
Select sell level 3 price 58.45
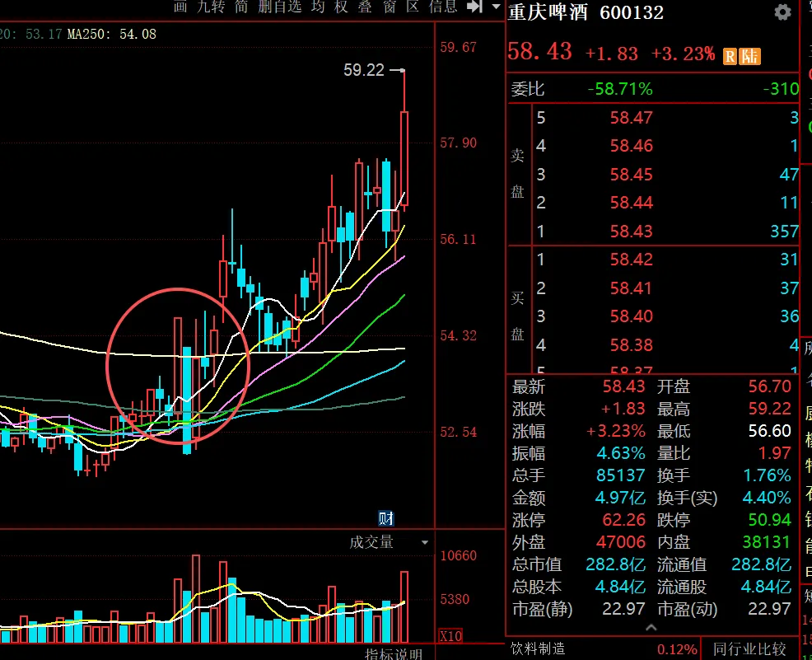(x=631, y=175)
